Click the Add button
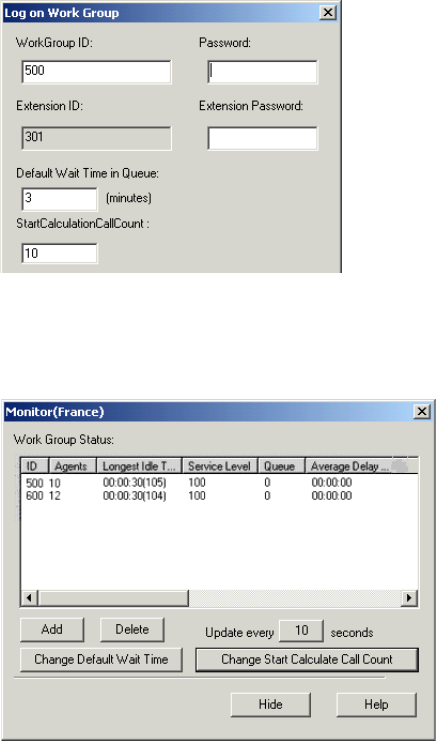Screen dimensions: 436x741 (52, 629)
